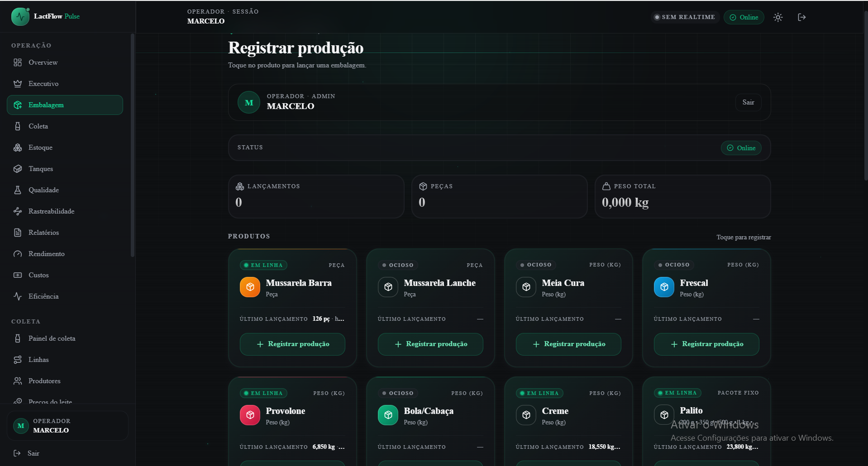Click the 126 pç last entry value
This screenshot has height=466, width=868.
tap(321, 319)
